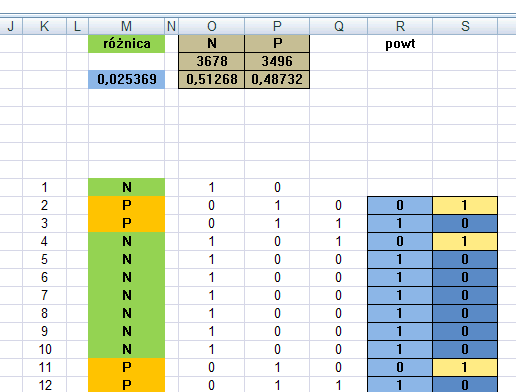The image size is (516, 392).
Task: Select the cell containing 3496
Action: click(277, 61)
